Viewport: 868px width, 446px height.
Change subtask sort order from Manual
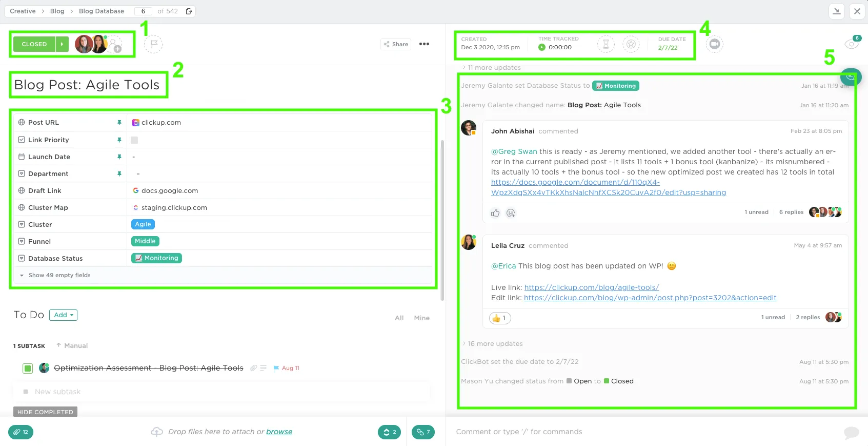[x=72, y=346]
